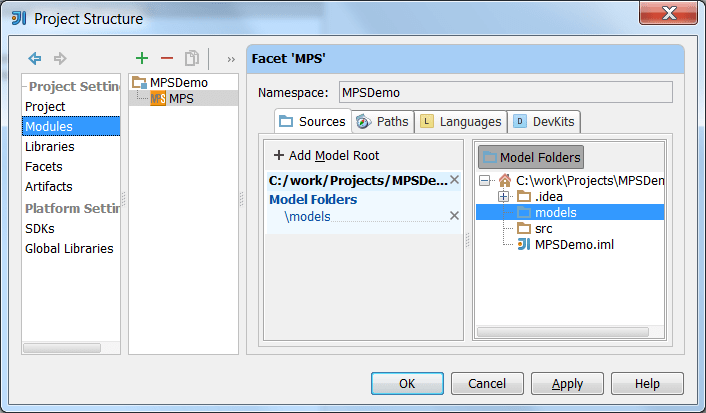Add a new module with green plus

tap(142, 58)
